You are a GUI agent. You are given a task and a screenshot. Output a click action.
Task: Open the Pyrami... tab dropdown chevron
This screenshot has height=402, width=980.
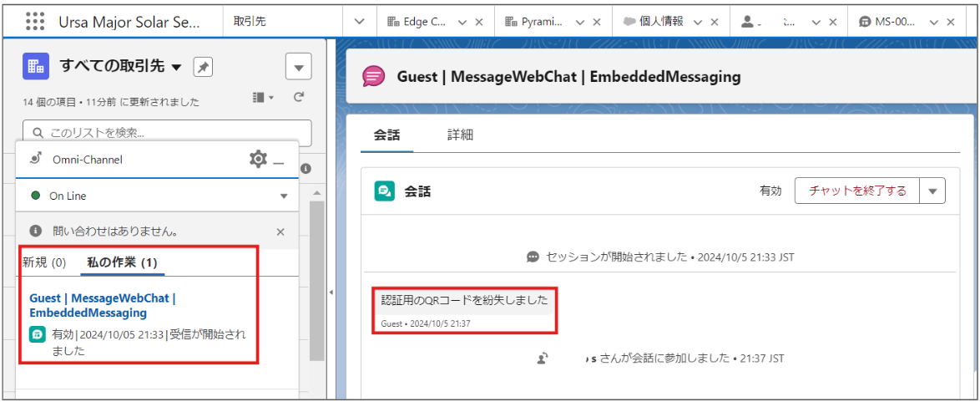pos(580,22)
